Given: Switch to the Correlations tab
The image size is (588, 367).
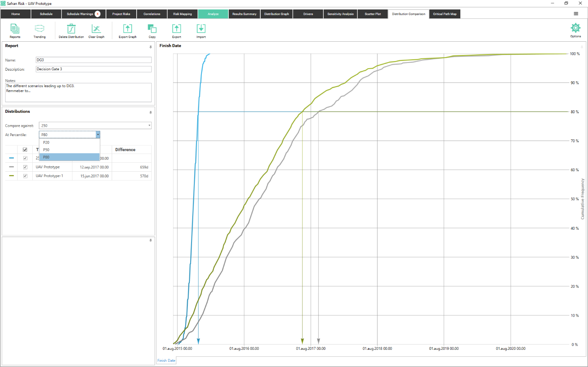Looking at the screenshot, I should tap(152, 14).
